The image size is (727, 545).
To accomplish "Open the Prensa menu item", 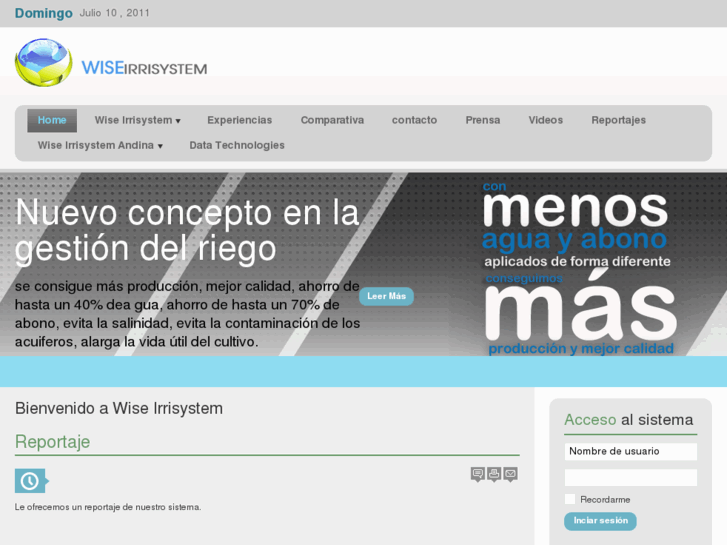I will (x=483, y=120).
